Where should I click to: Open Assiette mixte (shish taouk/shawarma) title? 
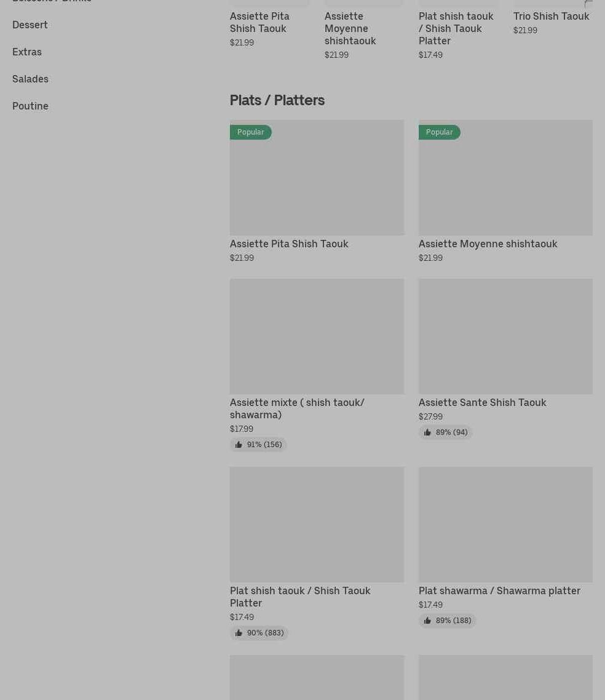(x=297, y=408)
